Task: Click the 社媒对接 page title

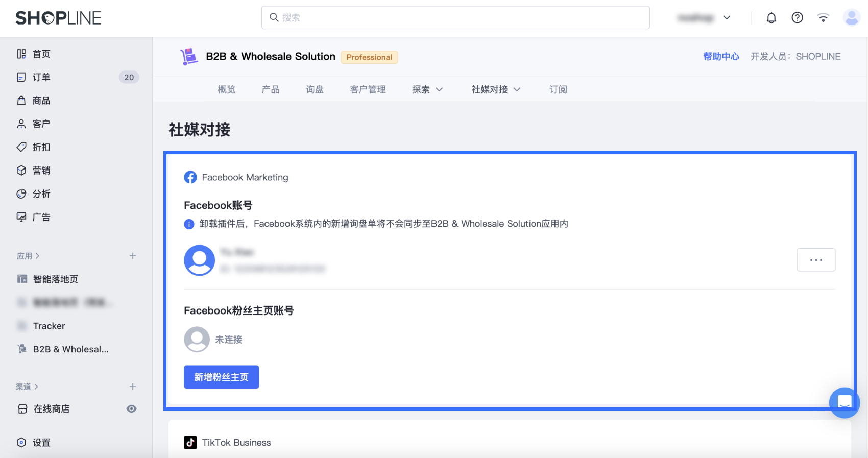Action: (200, 130)
